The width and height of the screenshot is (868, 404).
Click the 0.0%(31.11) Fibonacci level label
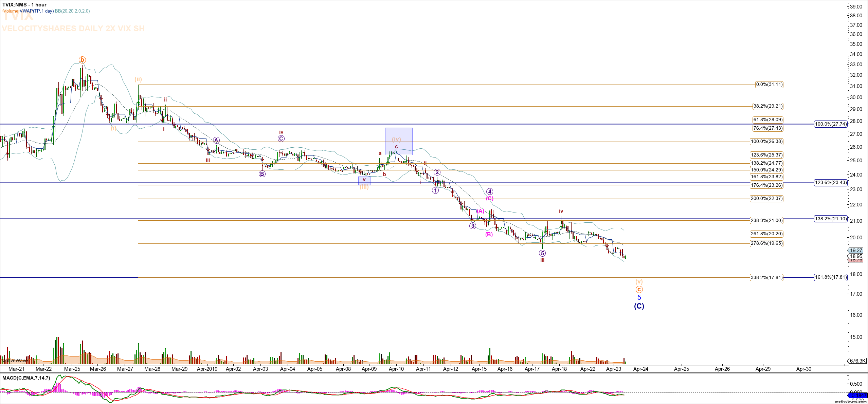769,85
